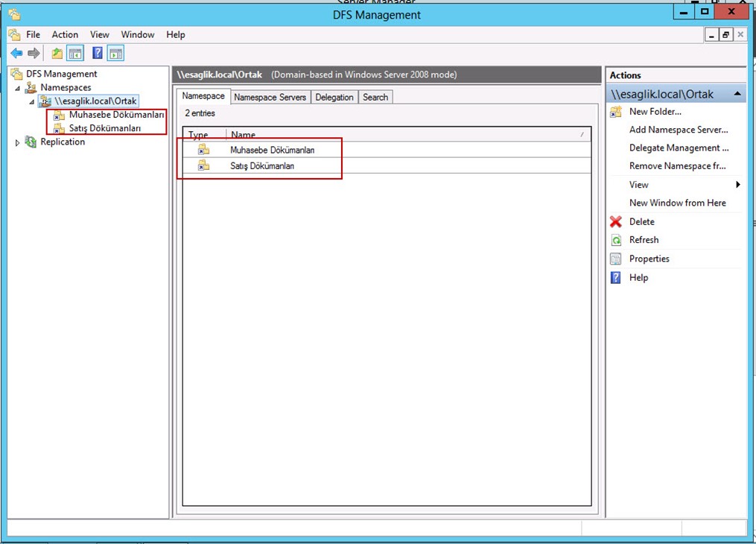756x544 pixels.
Task: Click the DFS Management title bar icon
Action: [x=14, y=14]
